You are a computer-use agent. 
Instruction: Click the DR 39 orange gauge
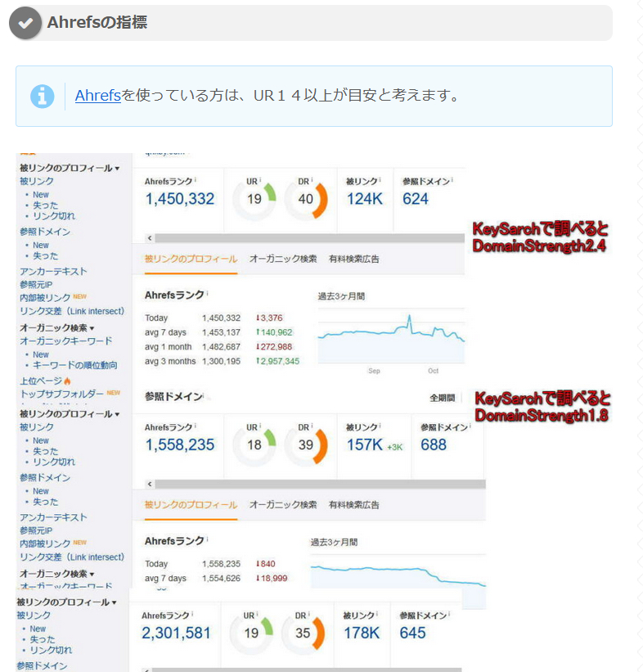coord(306,445)
